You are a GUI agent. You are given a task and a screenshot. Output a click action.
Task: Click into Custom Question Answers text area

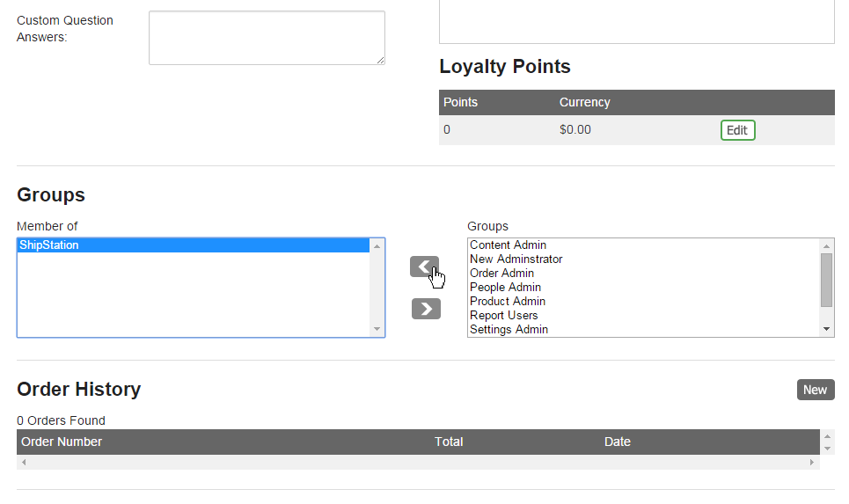pyautogui.click(x=267, y=38)
